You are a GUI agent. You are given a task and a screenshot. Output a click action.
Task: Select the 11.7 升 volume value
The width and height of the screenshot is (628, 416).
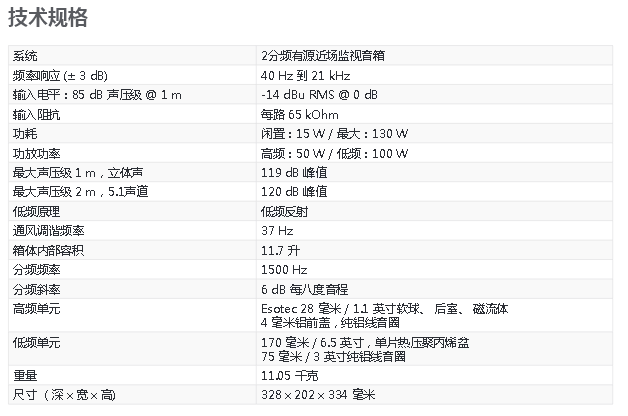click(x=279, y=249)
